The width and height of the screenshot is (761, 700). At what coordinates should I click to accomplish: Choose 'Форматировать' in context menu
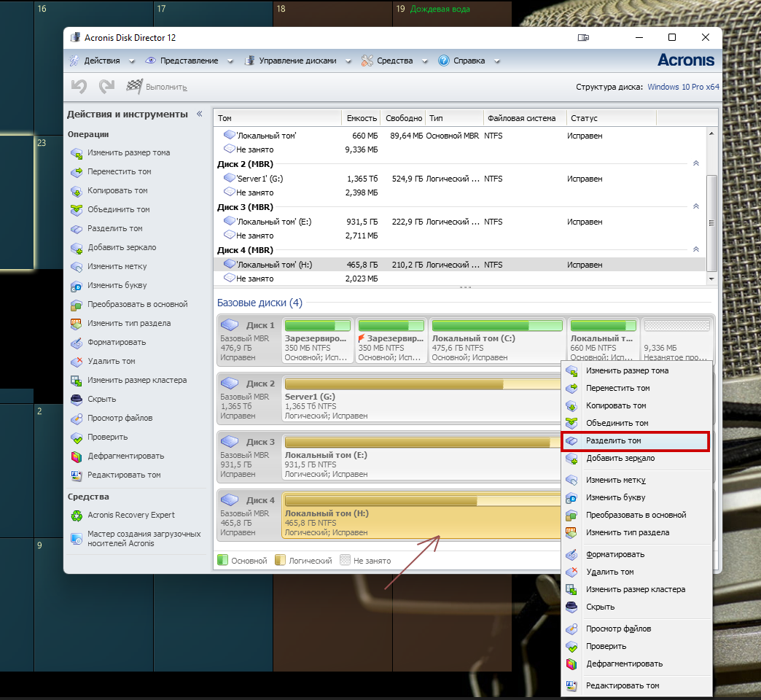point(636,554)
